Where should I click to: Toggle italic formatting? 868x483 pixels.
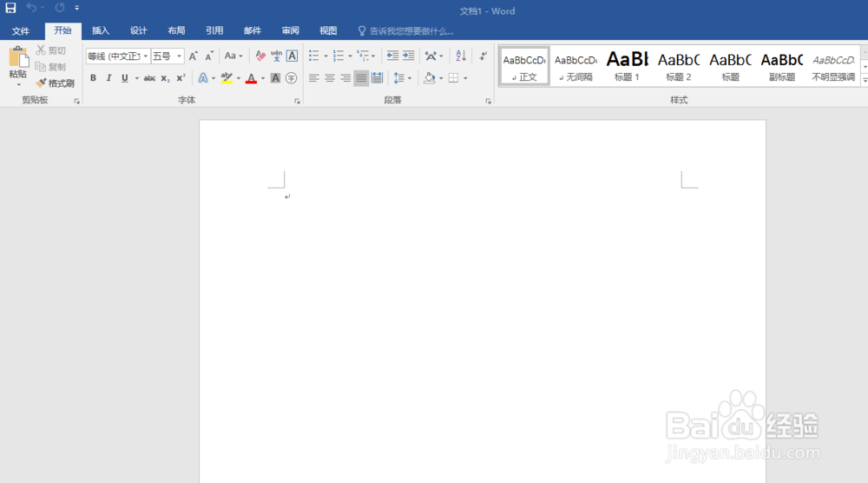click(x=109, y=78)
